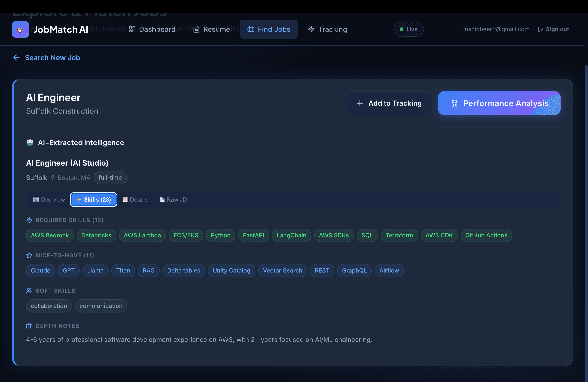This screenshot has height=382, width=588.
Task: Click the AWS SDKs skill chip
Action: [334, 235]
